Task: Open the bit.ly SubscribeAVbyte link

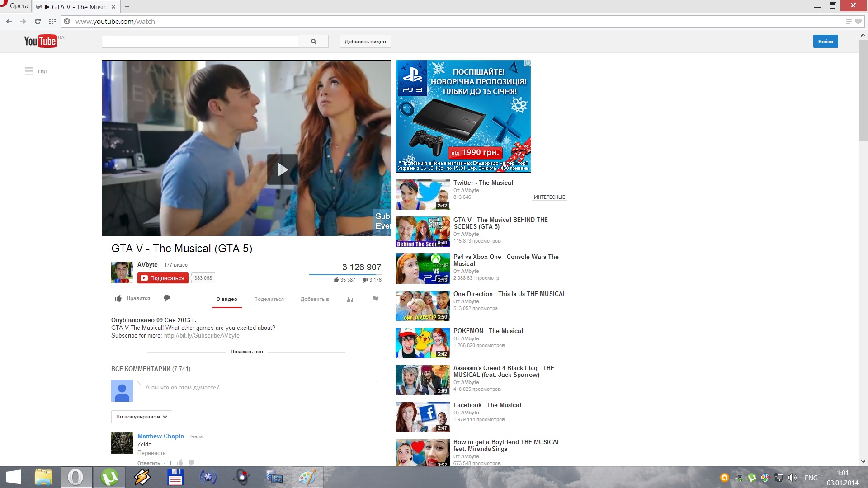Action: tap(202, 336)
